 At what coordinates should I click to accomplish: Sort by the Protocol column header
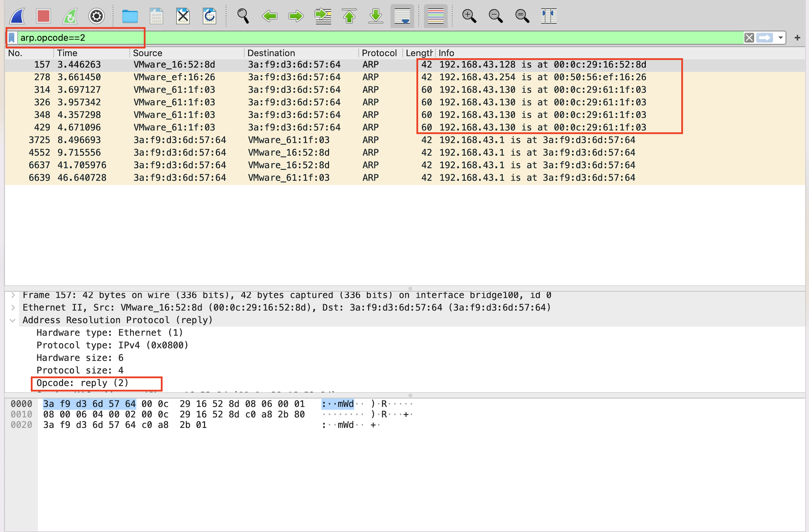click(x=379, y=53)
